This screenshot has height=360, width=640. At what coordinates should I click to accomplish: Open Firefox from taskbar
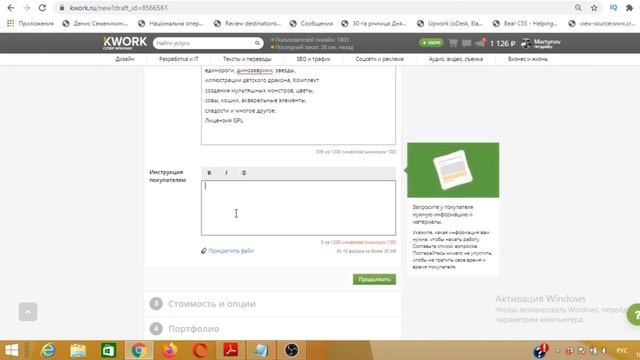(x=169, y=350)
